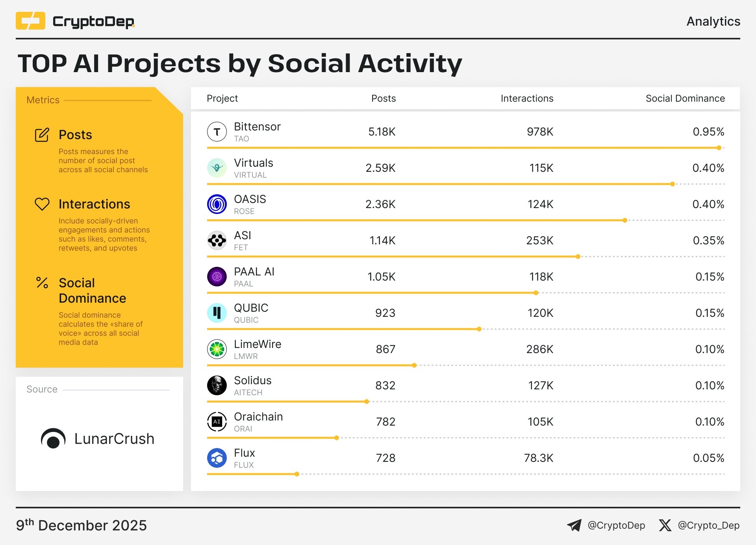Click the @Crypto_Dep handle

tap(710, 525)
